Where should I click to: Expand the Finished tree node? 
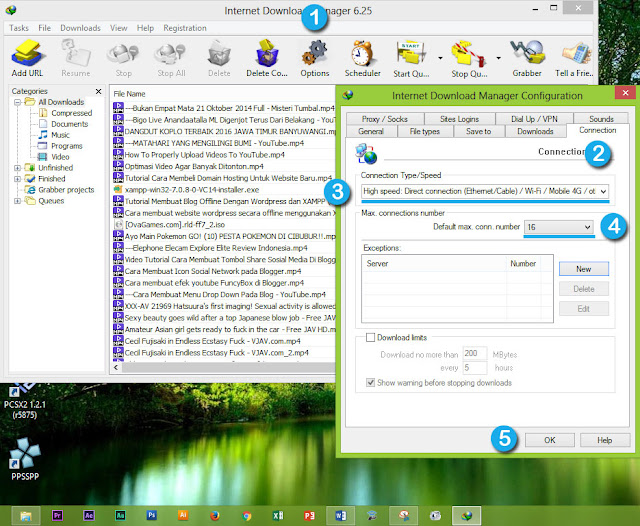point(18,179)
